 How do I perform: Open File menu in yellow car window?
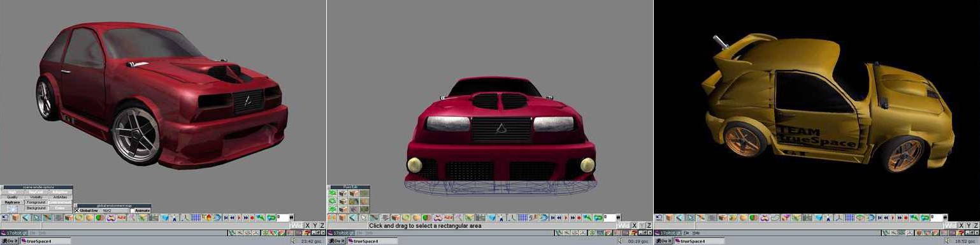686,233
